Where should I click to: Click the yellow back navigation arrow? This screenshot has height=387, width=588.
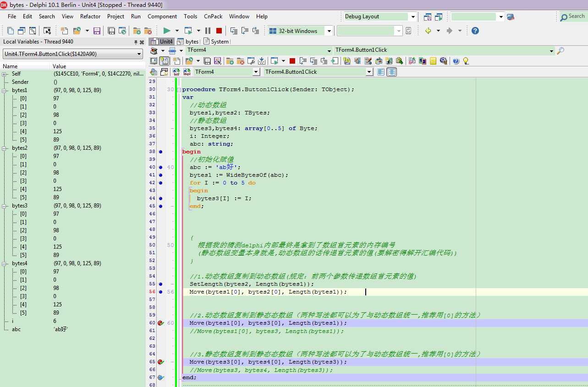(428, 31)
